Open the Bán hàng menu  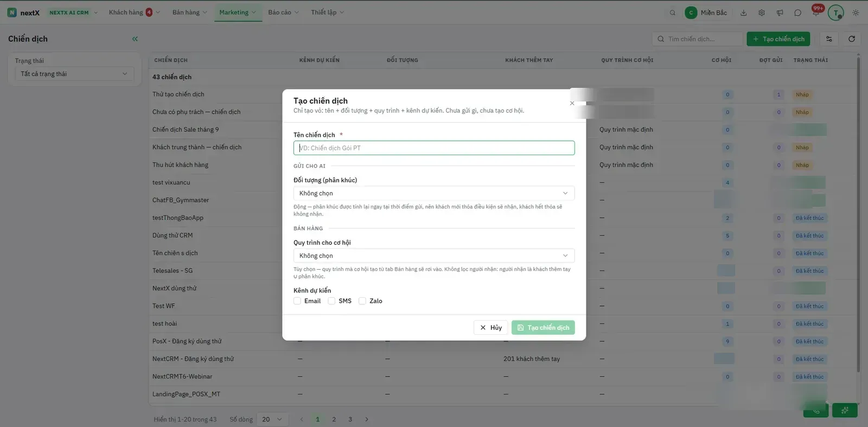(190, 12)
